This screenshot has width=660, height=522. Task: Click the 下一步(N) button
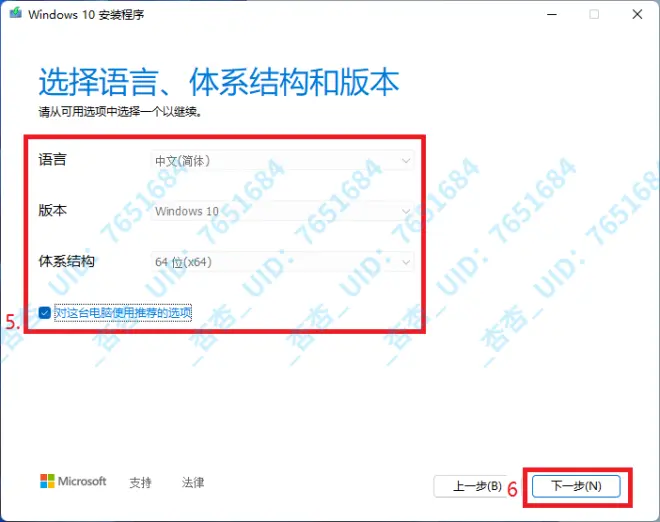[x=576, y=486]
